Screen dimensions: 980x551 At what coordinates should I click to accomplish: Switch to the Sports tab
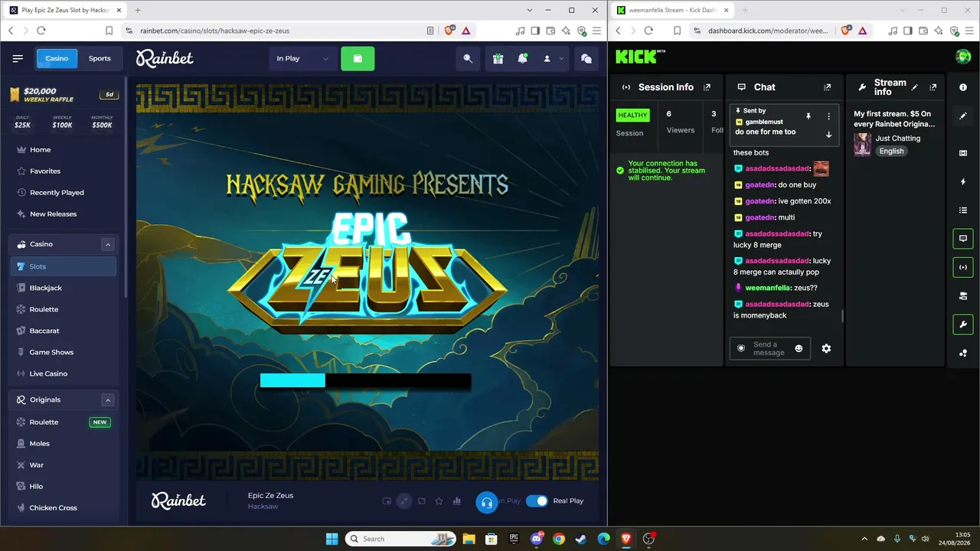pyautogui.click(x=100, y=58)
